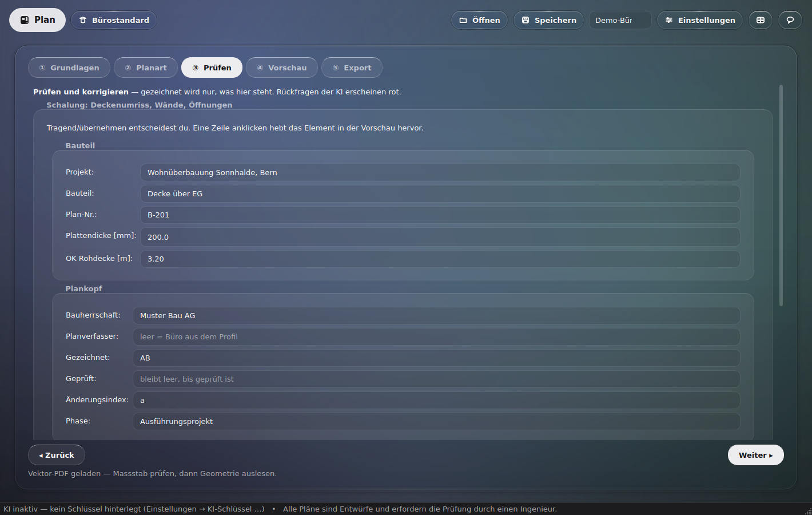Select the Prüfen step tab
The height and width of the screenshot is (515, 812).
[x=212, y=68]
